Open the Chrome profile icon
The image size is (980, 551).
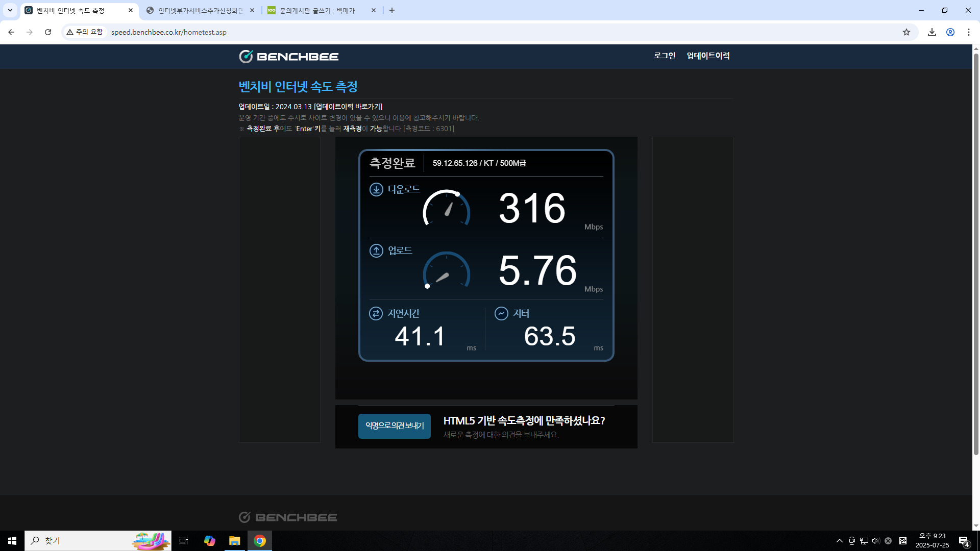click(x=950, y=32)
